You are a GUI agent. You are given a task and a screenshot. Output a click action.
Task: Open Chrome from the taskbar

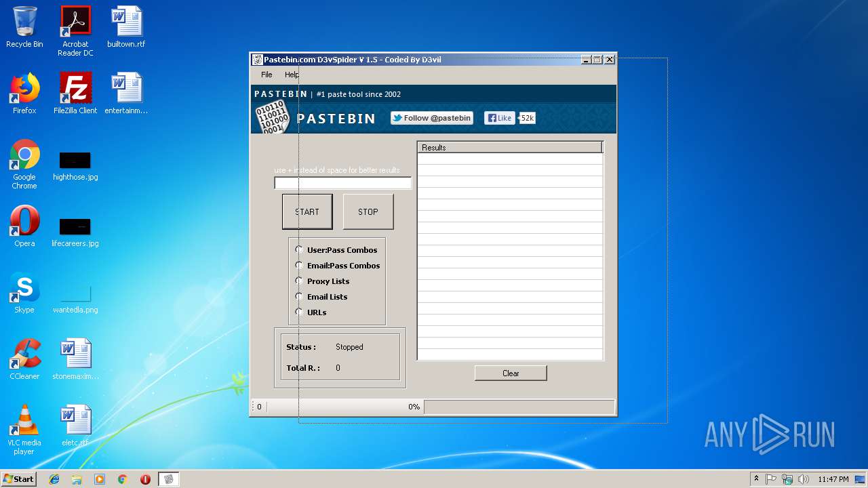123,479
